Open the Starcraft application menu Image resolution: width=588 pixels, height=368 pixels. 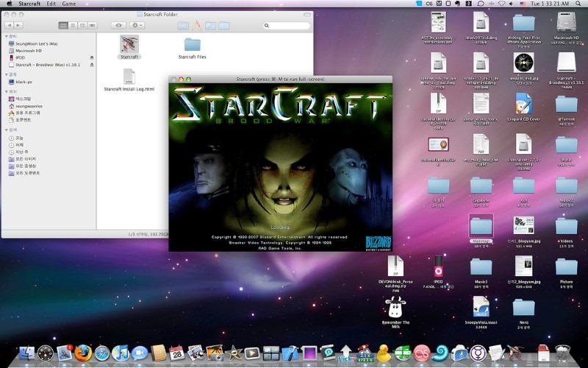29,4
